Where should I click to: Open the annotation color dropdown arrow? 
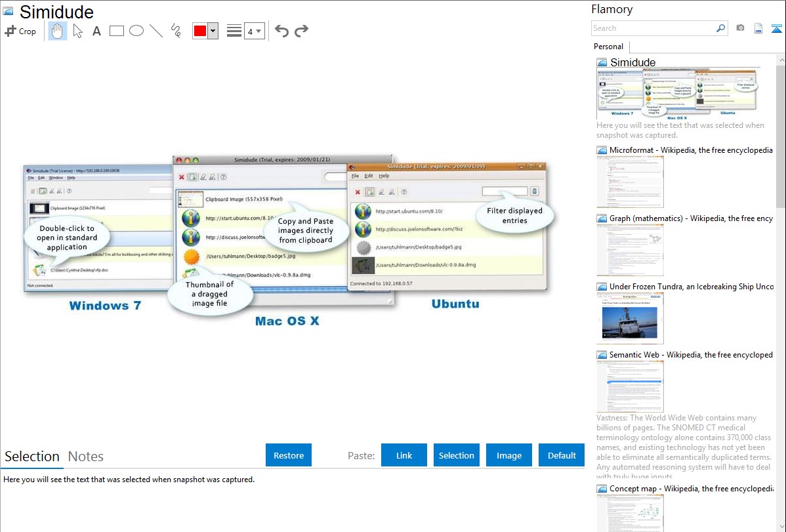213,31
